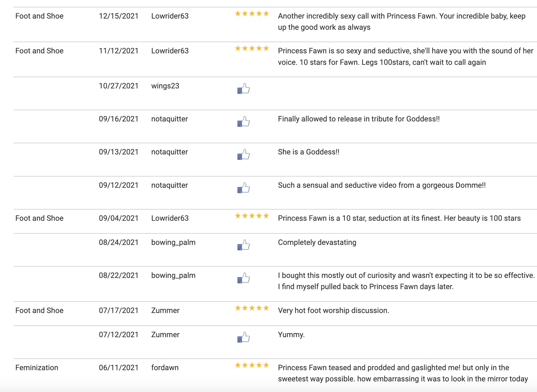Click five-star rating on fordawn's review
Image resolution: width=537 pixels, height=392 pixels.
click(252, 365)
